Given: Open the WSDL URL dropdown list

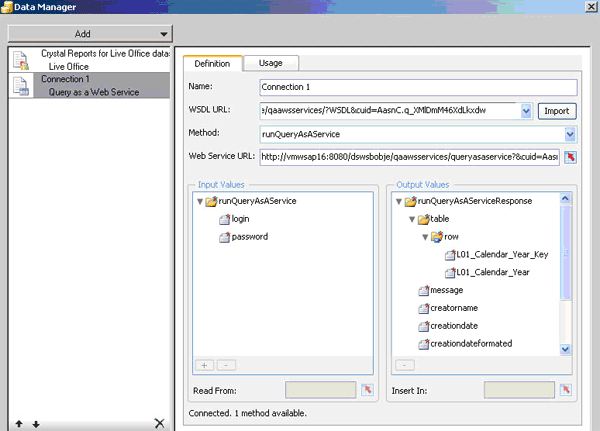Looking at the screenshot, I should pyautogui.click(x=526, y=110).
